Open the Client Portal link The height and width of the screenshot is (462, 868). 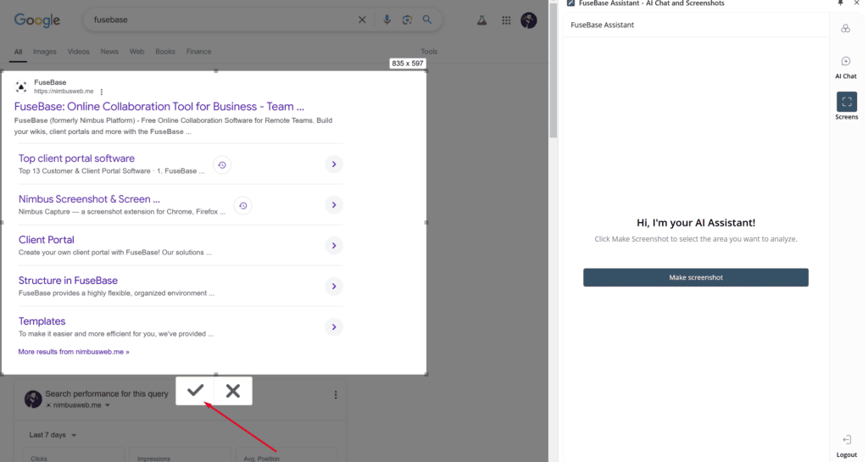(x=47, y=240)
